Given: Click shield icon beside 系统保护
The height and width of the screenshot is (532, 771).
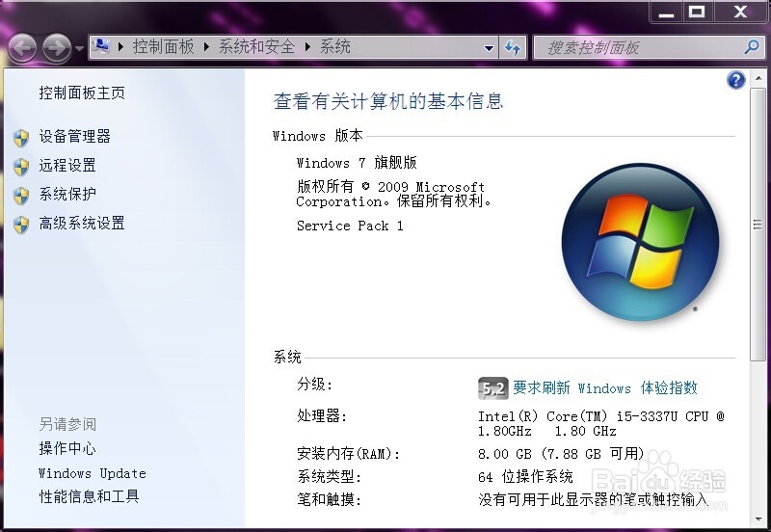Looking at the screenshot, I should click(21, 197).
